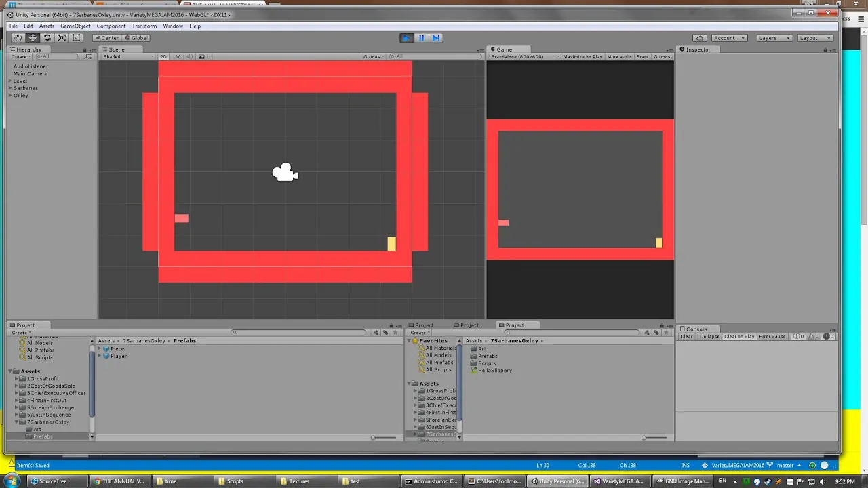Open the Layout dropdown

[814, 38]
